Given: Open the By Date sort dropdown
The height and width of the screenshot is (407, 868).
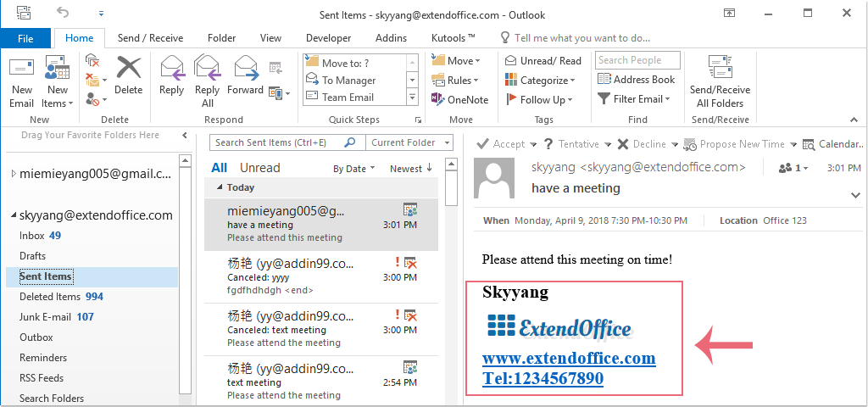Looking at the screenshot, I should point(353,169).
